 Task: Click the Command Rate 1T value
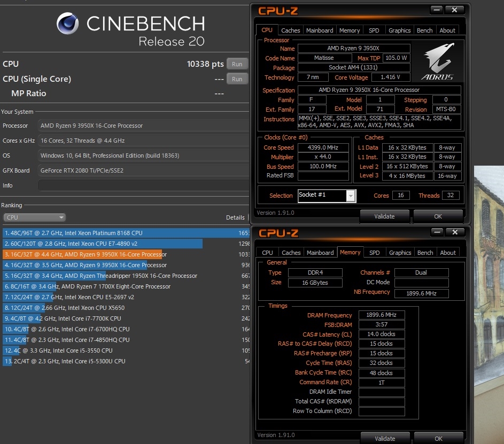tap(382, 383)
